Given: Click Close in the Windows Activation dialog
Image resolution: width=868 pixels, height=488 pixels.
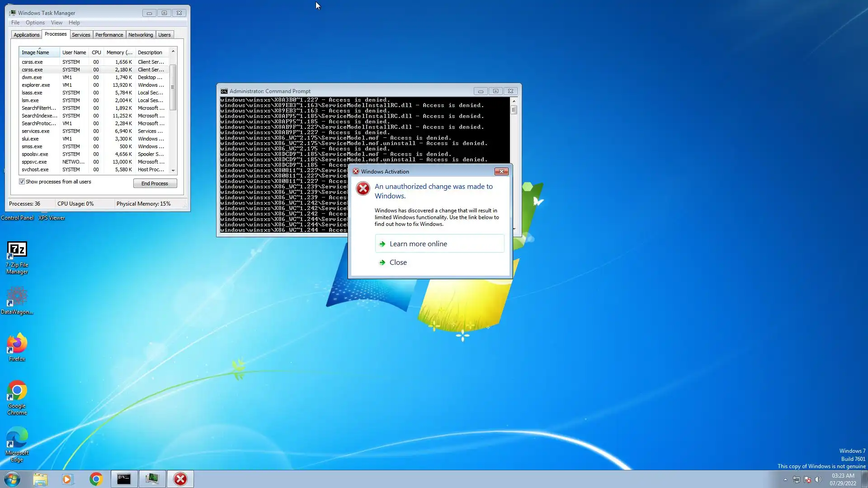Looking at the screenshot, I should point(398,263).
